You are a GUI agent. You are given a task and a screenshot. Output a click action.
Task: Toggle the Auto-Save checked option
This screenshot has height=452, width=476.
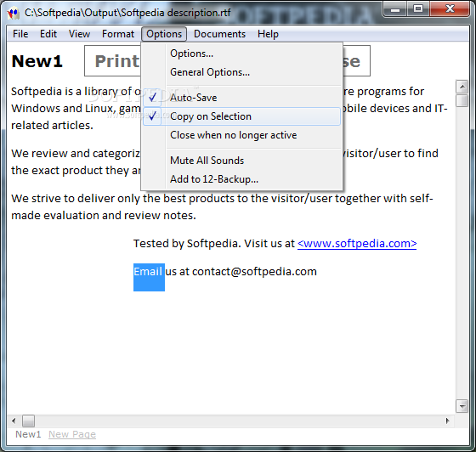point(241,98)
